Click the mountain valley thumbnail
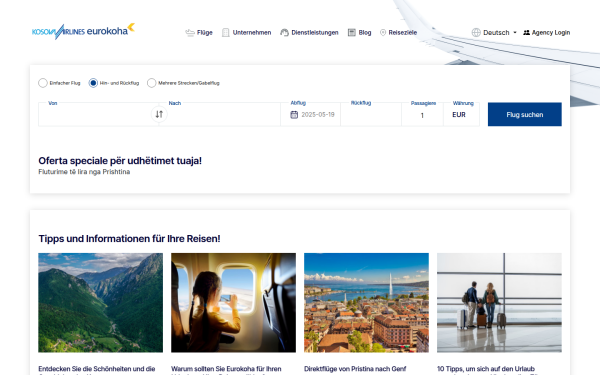Image resolution: width=600 pixels, height=375 pixels. pyautogui.click(x=101, y=302)
